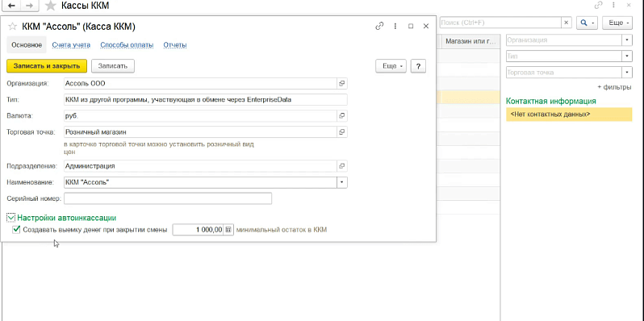
Task: Open Валюта field's linked record icon
Action: pos(341,116)
